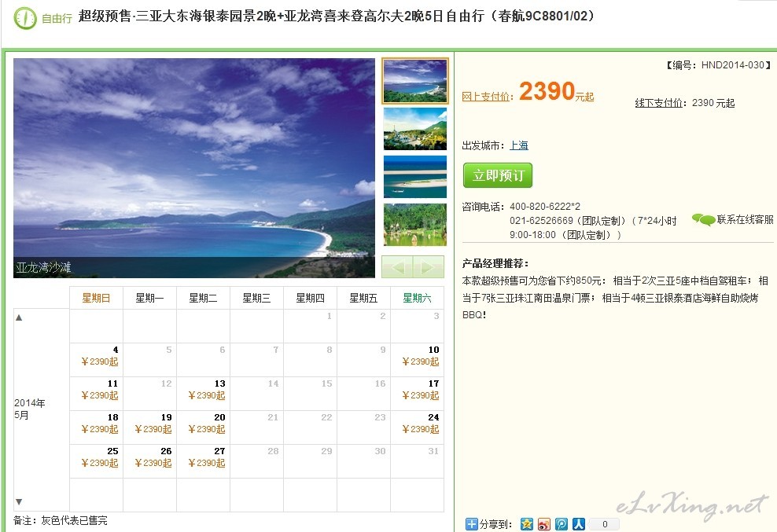Screen dimensions: 777x532
Task: Click 网上支付价 link
Action: click(487, 97)
